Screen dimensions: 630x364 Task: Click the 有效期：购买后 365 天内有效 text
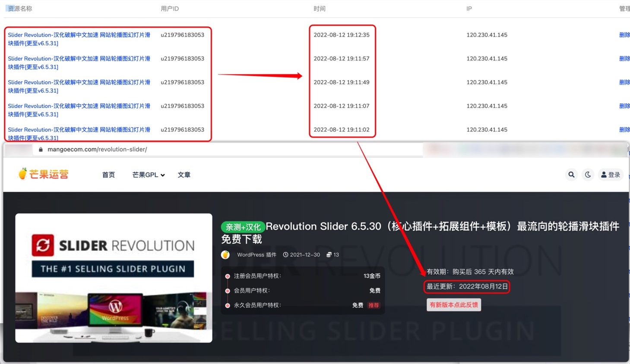(470, 272)
